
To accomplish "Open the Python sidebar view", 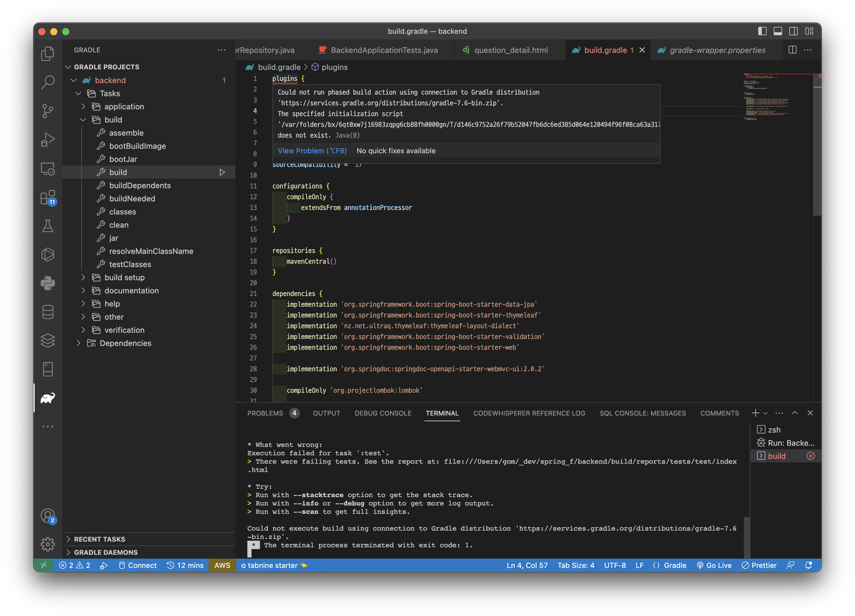I will (x=48, y=283).
